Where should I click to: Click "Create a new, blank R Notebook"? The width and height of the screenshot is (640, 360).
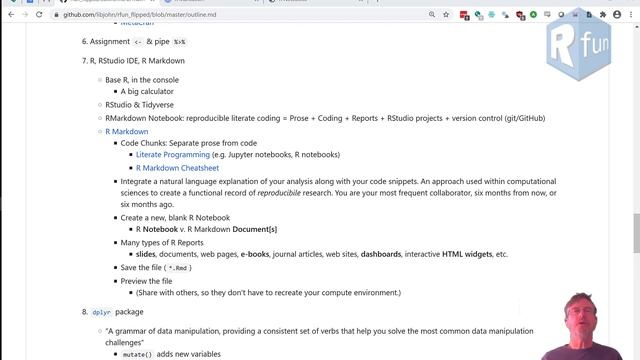175,218
